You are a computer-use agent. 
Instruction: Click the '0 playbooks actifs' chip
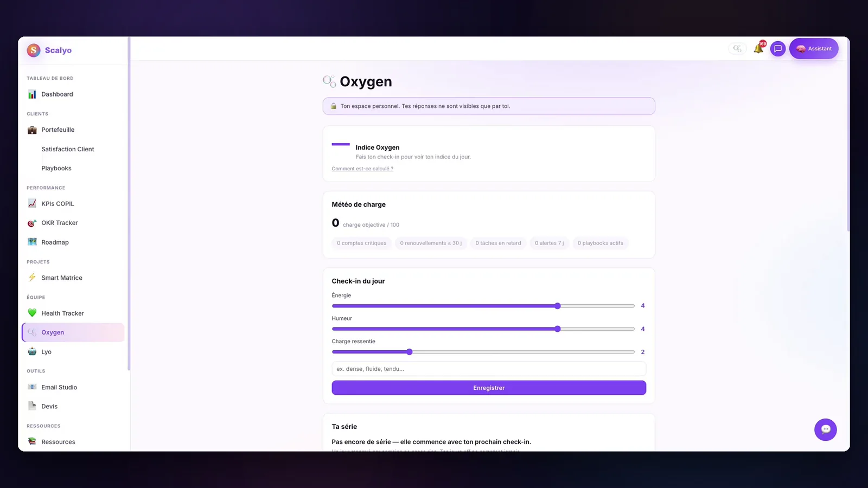(600, 243)
